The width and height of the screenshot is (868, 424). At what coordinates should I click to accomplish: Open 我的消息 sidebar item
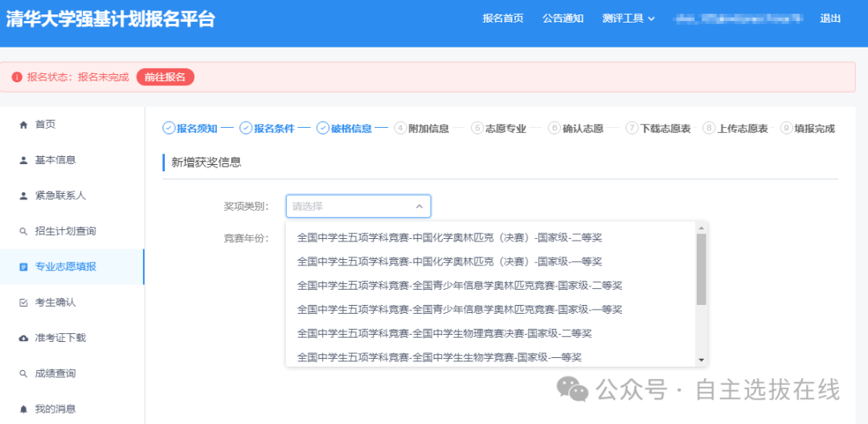[72, 410]
